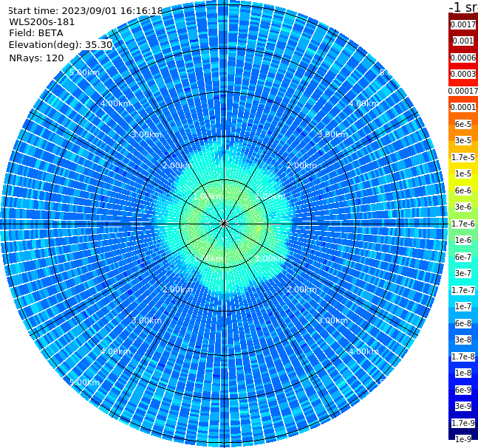Click the lower-right 3.00km range label
Image resolution: width=478 pixels, height=448 pixels.
pos(332,320)
